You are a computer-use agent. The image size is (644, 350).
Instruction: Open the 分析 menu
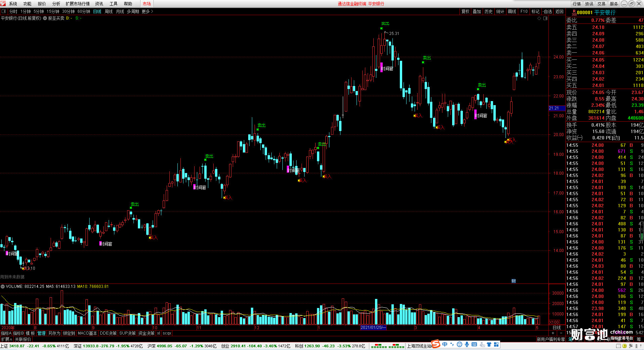[56, 4]
